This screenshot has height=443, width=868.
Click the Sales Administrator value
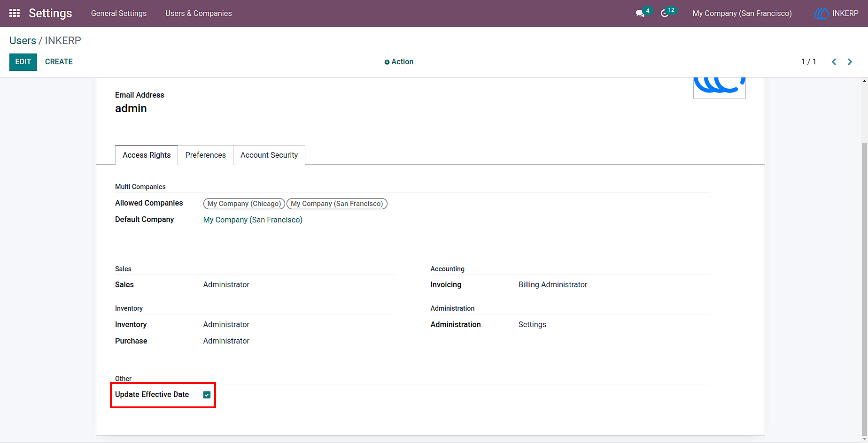point(226,284)
